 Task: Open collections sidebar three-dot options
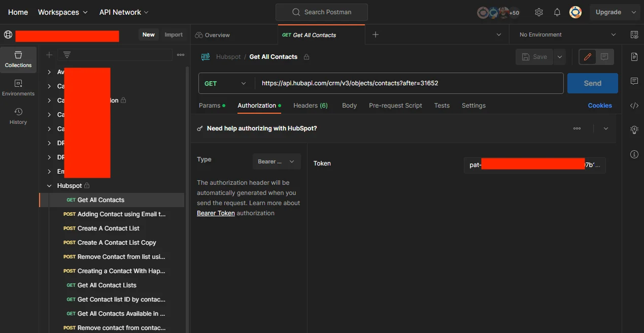pos(181,55)
